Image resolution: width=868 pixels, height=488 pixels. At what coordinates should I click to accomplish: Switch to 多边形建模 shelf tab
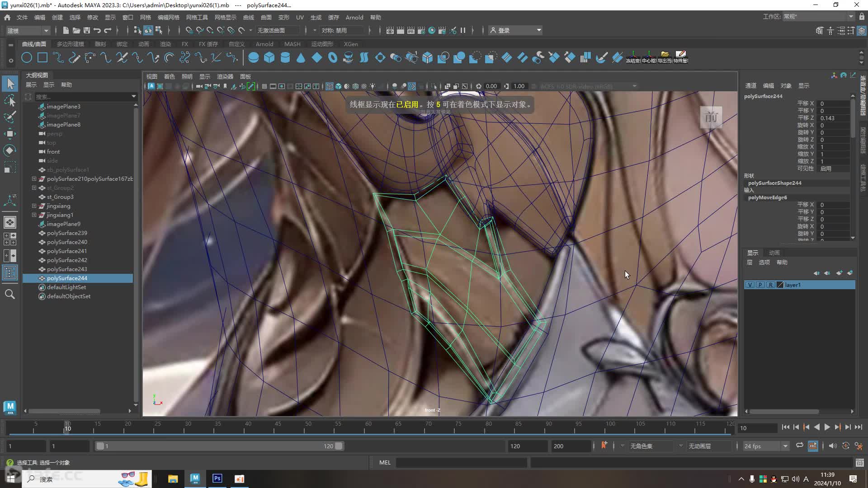pyautogui.click(x=71, y=44)
